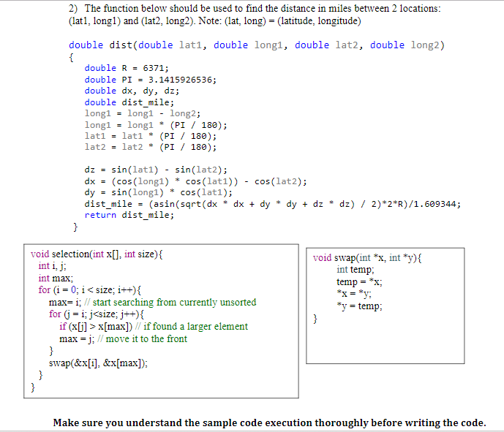Click the dist function signature line
This screenshot has width=504, height=432.
pos(257,45)
